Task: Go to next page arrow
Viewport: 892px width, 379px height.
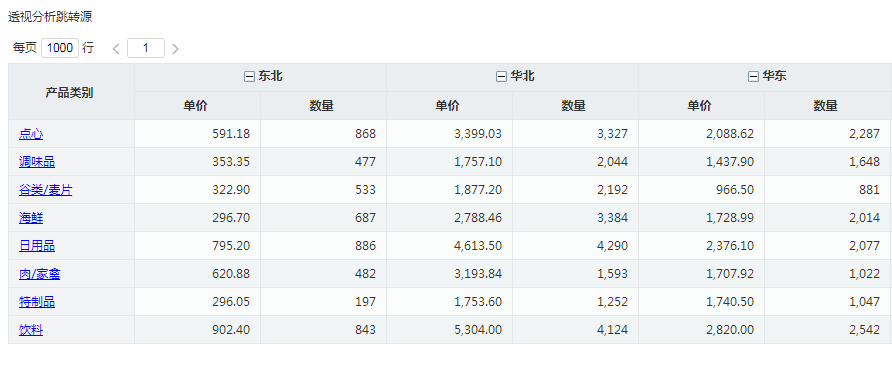Action: 175,49
